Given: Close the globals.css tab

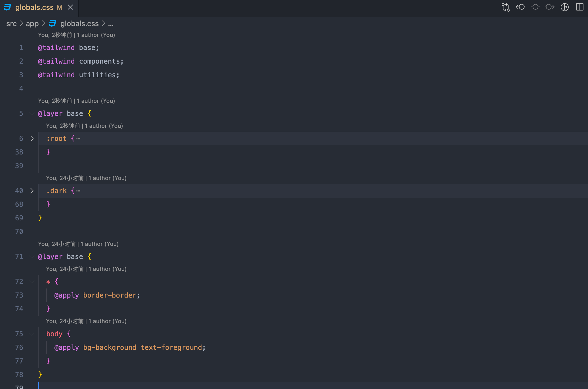Looking at the screenshot, I should coord(71,7).
